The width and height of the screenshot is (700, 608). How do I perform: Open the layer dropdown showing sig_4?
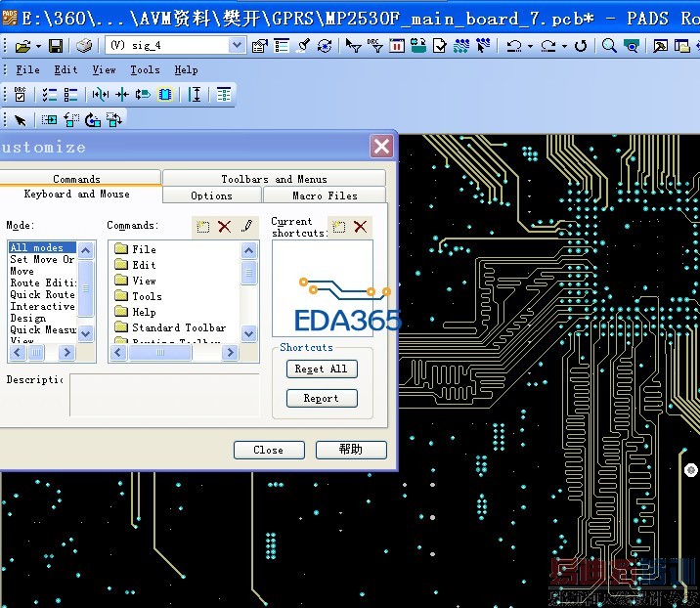pyautogui.click(x=237, y=46)
